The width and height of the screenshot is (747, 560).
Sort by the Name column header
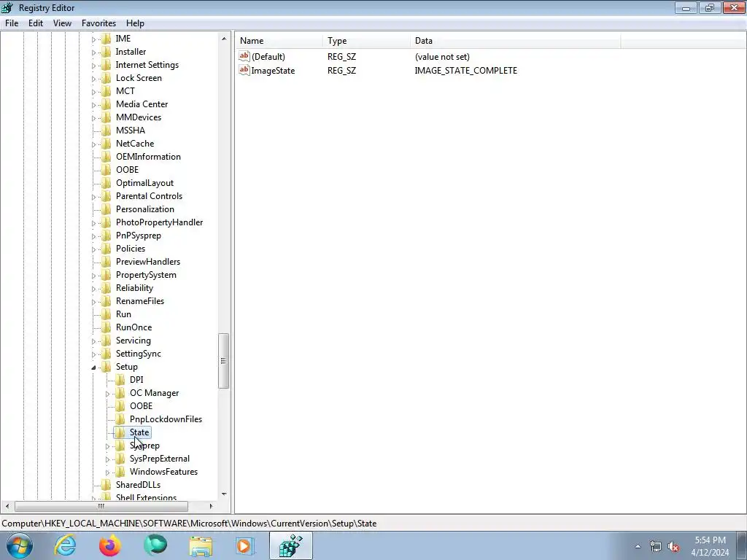tap(279, 41)
